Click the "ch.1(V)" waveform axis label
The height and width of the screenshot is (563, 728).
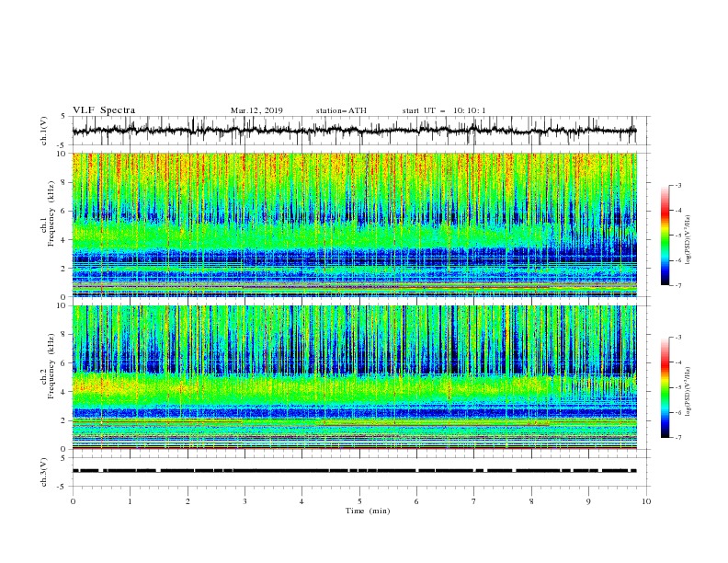tap(43, 131)
